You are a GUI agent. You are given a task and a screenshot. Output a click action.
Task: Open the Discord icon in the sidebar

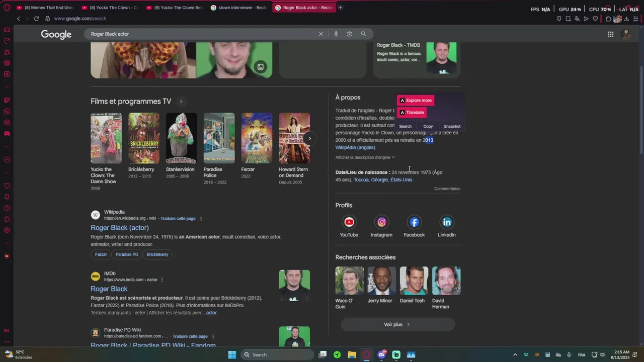[x=7, y=133]
